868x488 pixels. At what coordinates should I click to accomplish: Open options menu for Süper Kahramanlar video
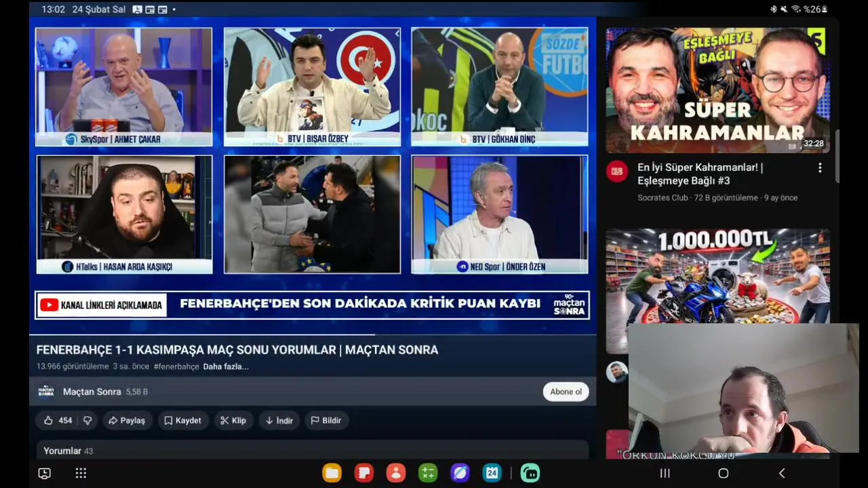tap(820, 167)
